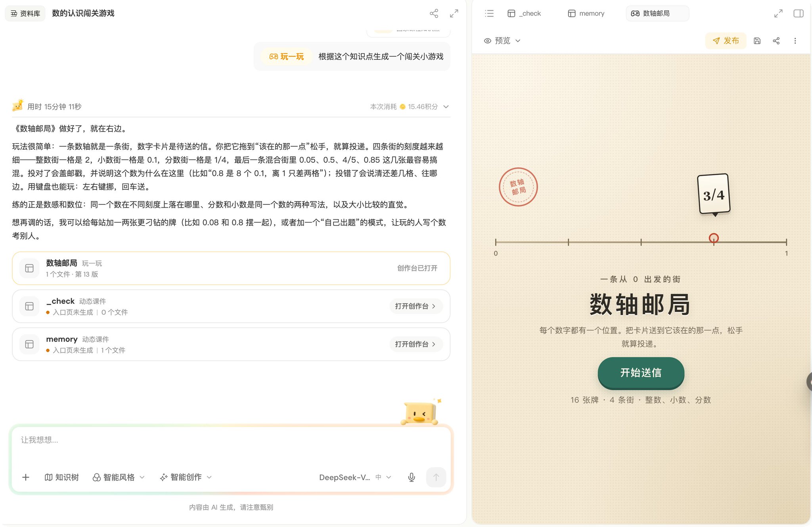Expand the preview panel with arrows icon
Image resolution: width=812 pixels, height=527 pixels.
[x=778, y=13]
